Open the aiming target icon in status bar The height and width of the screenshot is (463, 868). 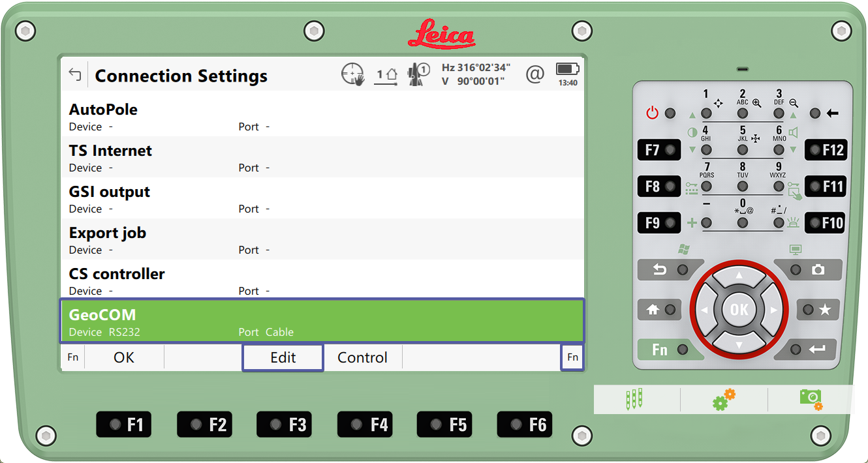(x=352, y=74)
